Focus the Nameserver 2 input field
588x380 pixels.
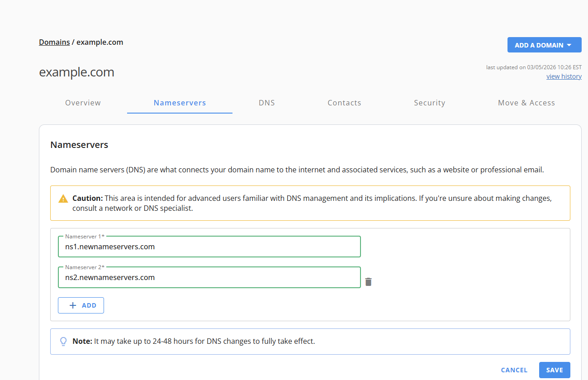click(x=209, y=277)
